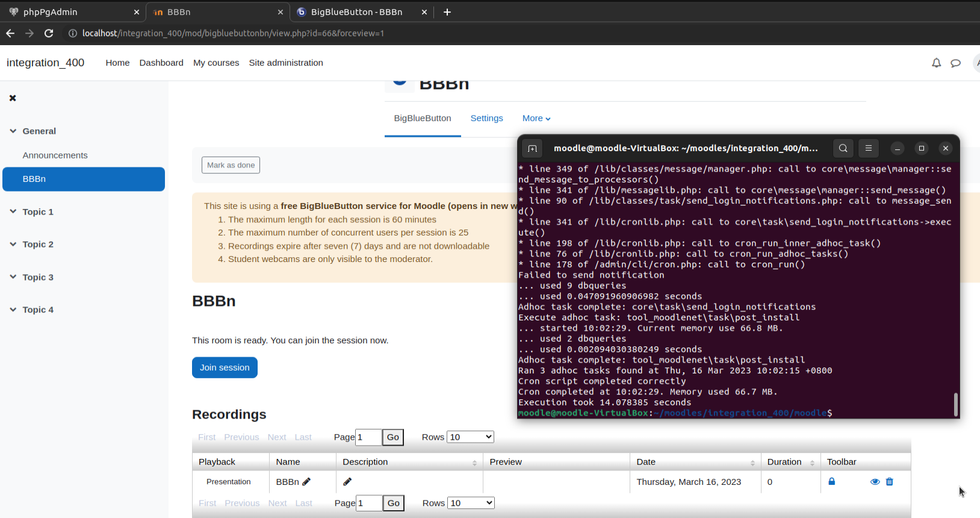The image size is (980, 518).
Task: Click the upper Next pagination link
Action: click(x=277, y=437)
